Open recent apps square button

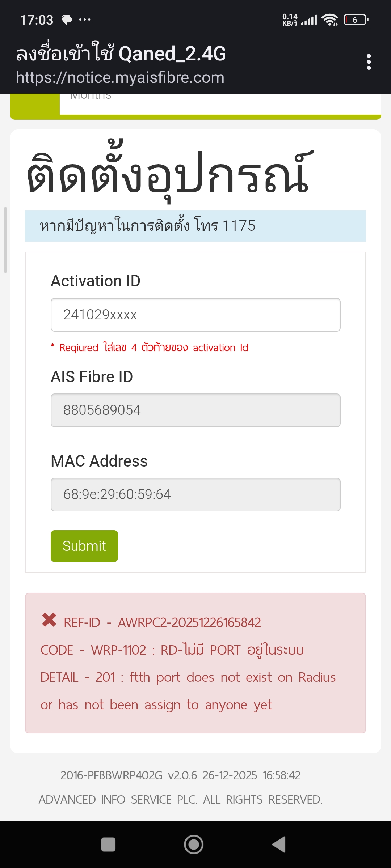pos(108,844)
